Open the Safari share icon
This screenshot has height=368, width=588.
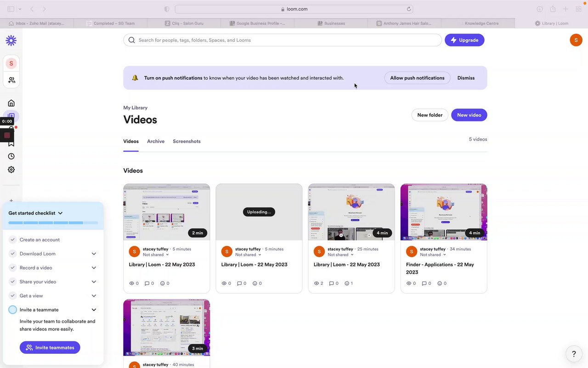click(x=553, y=9)
